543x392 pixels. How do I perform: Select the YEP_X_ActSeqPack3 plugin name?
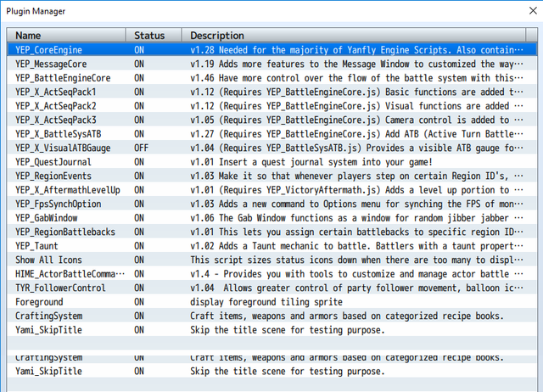point(55,120)
